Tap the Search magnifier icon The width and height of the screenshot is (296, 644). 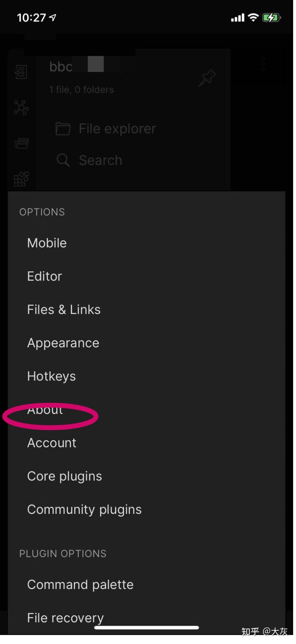click(x=63, y=160)
